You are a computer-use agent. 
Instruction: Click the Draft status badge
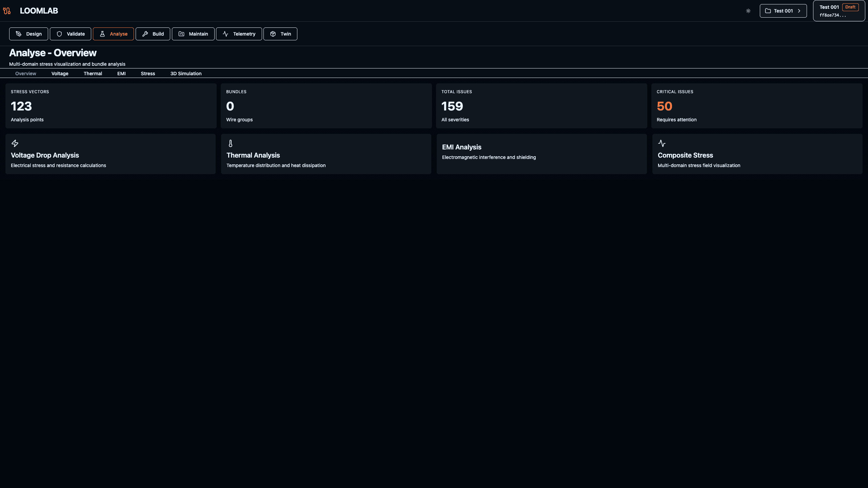tap(851, 7)
